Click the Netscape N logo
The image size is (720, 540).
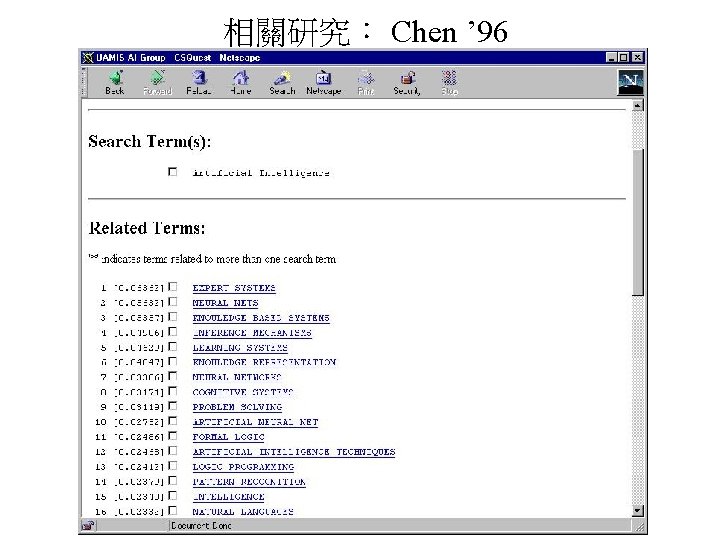[x=630, y=83]
